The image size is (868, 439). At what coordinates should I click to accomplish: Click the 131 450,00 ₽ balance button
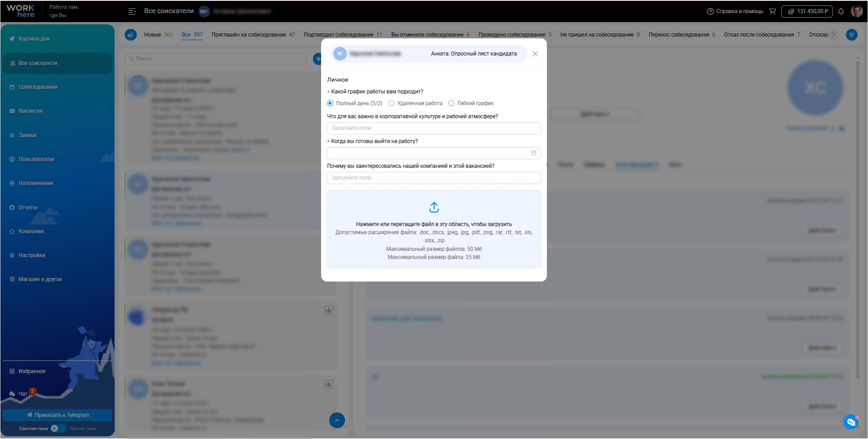tap(807, 11)
